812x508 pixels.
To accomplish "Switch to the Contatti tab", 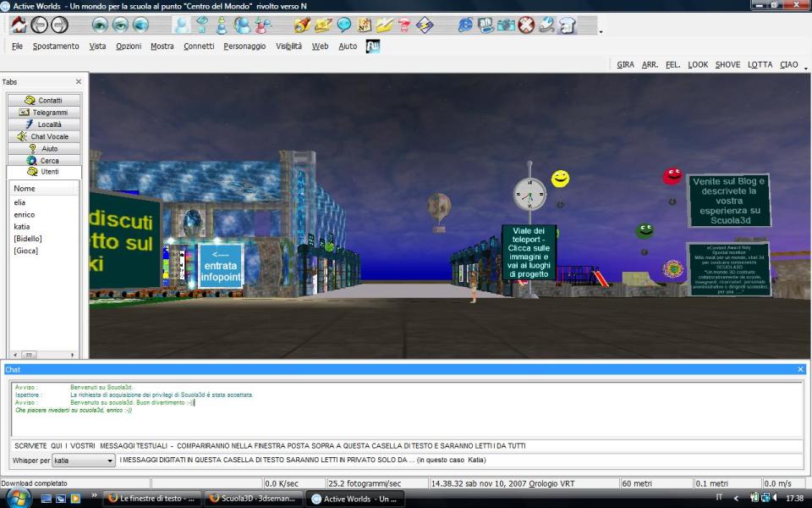I will coord(44,100).
